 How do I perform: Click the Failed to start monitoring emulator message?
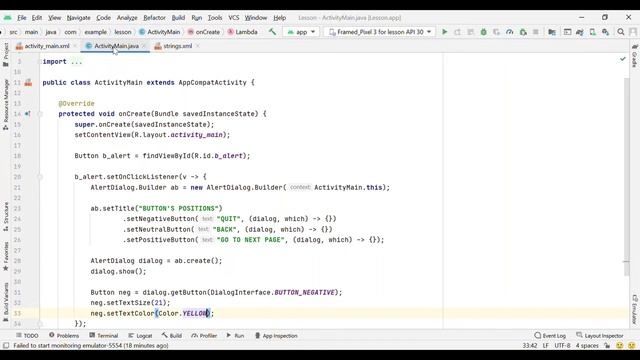pos(91,346)
